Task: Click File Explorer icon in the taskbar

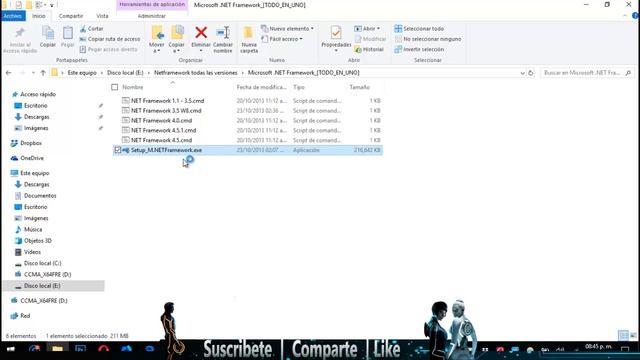Action: tap(57, 349)
